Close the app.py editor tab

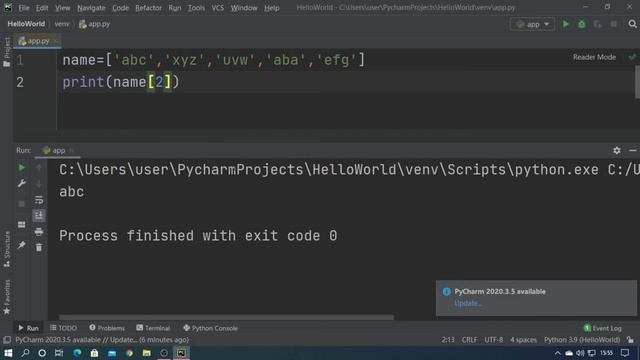coord(56,41)
